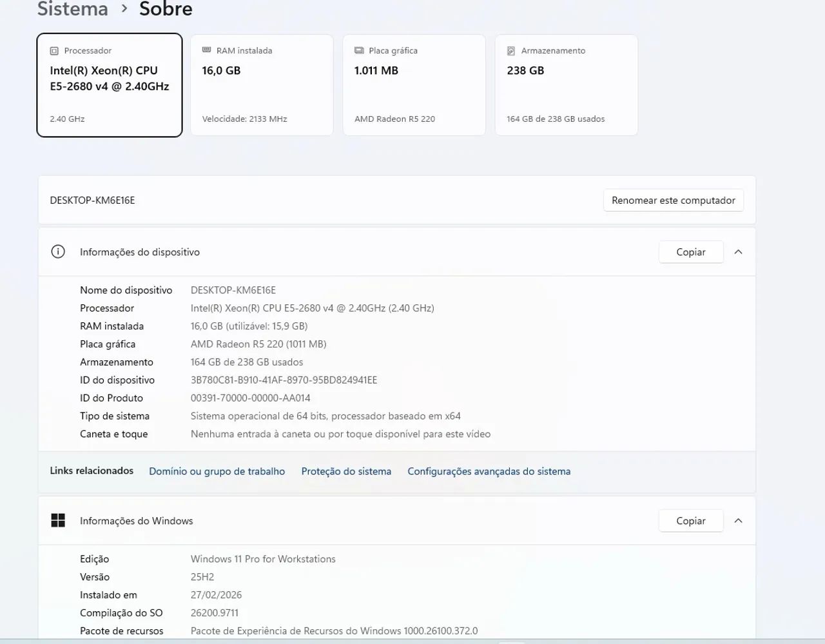
Task: Click the Placa gráfica card icon
Action: coord(359,50)
